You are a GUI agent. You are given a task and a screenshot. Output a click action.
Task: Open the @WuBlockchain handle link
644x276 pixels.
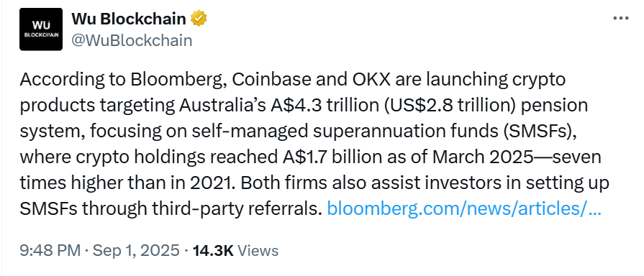click(132, 40)
